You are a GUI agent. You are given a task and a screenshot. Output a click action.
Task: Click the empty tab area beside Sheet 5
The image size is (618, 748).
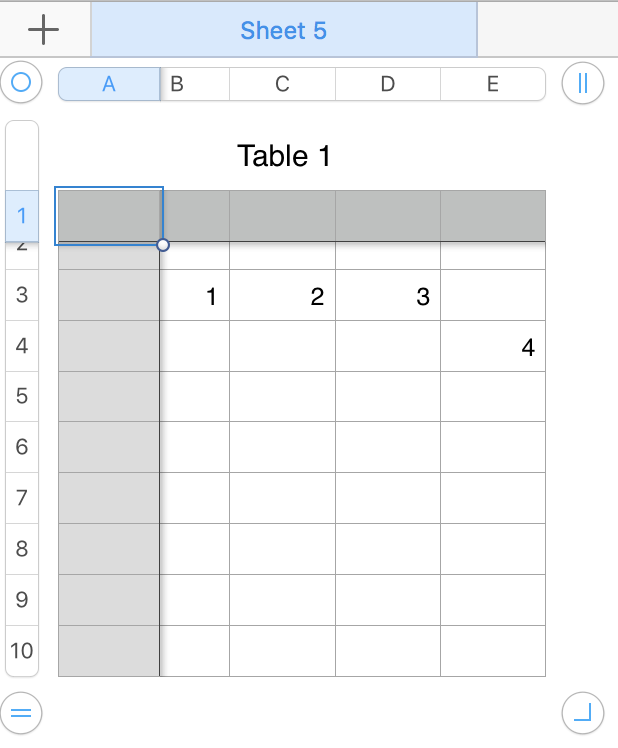click(x=546, y=30)
